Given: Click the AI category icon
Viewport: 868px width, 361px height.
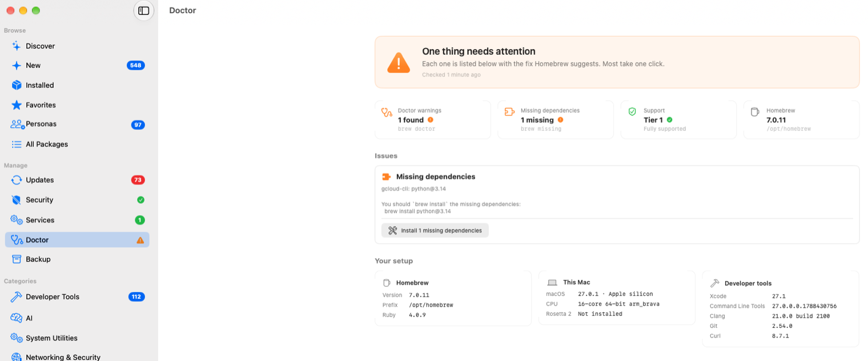Looking at the screenshot, I should tap(17, 318).
